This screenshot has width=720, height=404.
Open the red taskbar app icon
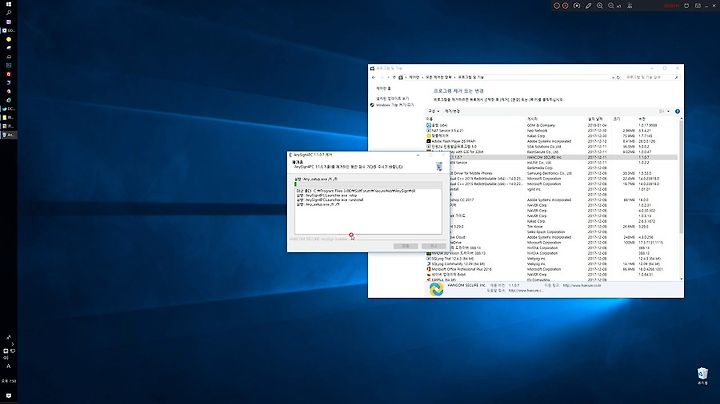(x=8, y=74)
